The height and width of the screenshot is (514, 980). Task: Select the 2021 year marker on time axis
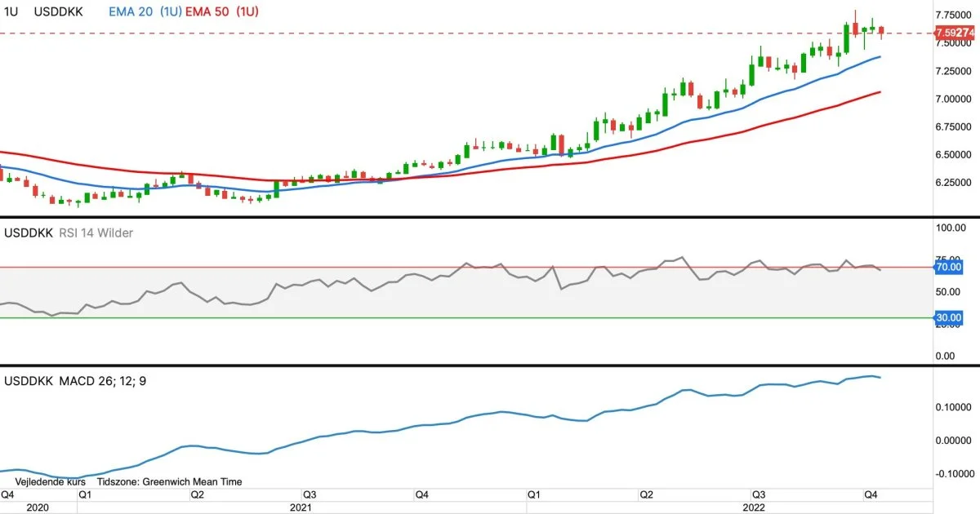(x=301, y=507)
